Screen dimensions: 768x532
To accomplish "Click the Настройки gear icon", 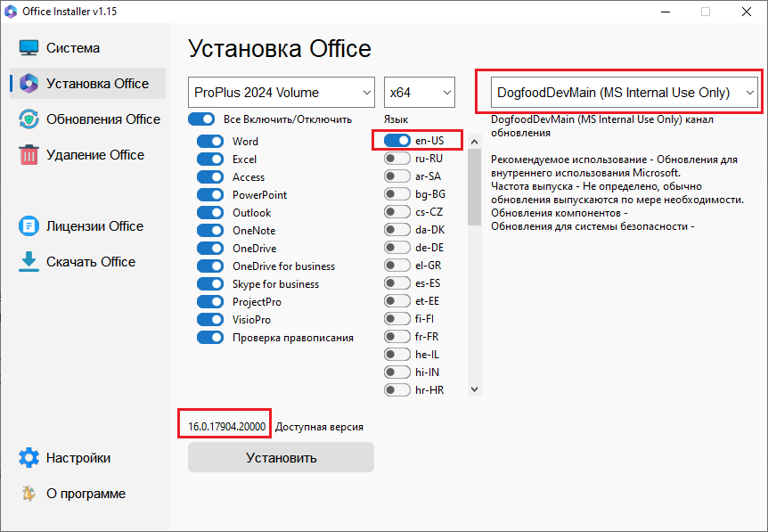I will tap(29, 457).
